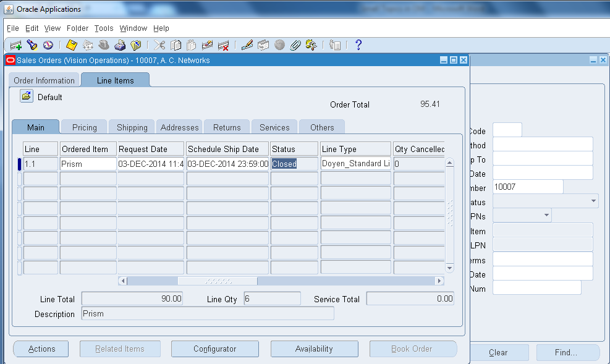Click the Switch Responsibilities hat icon
The image size is (610, 364).
[x=103, y=45]
